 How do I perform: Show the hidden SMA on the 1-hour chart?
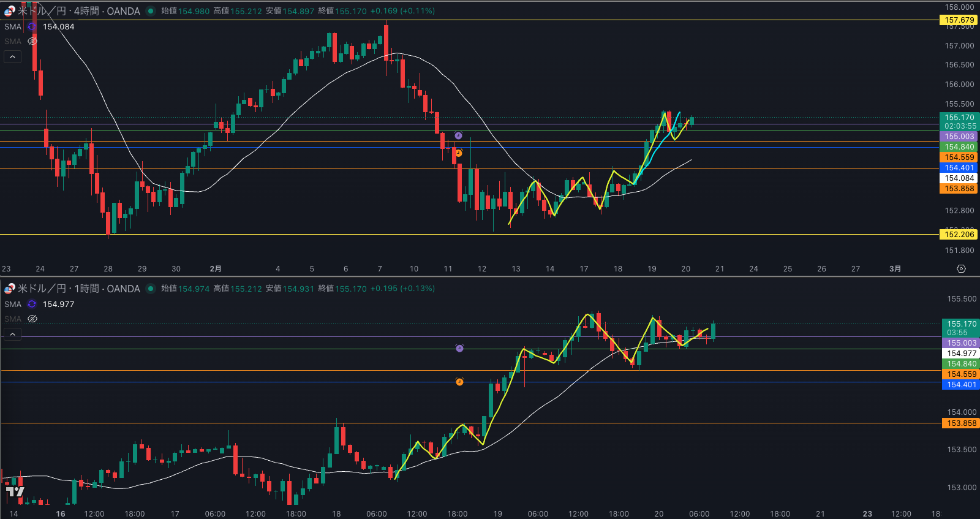click(32, 319)
